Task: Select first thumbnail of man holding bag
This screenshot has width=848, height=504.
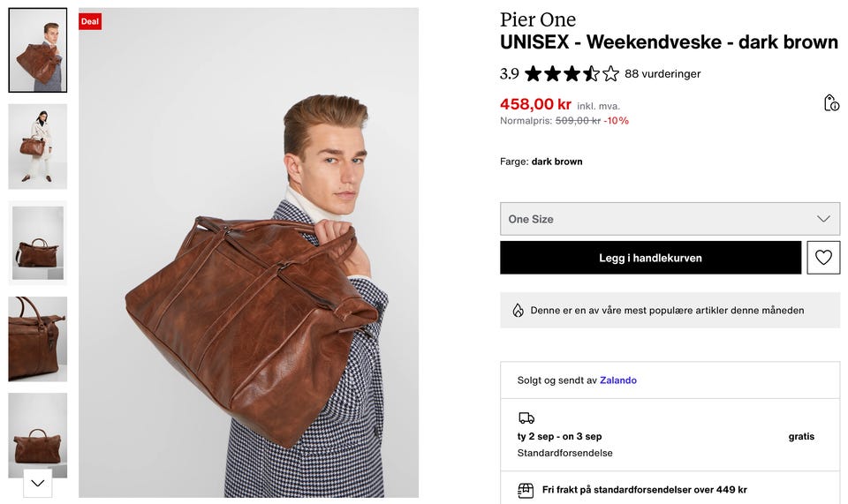Action: (x=38, y=50)
